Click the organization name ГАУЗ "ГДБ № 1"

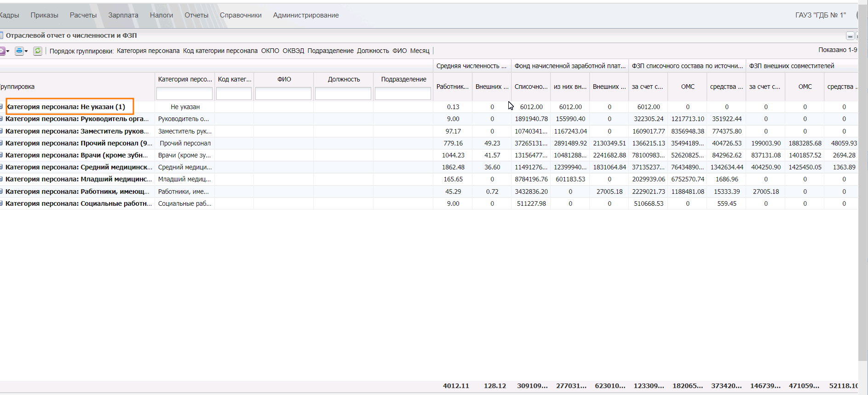click(821, 15)
